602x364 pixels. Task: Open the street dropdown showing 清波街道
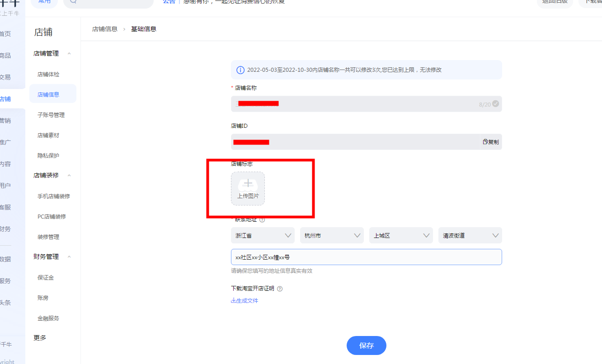coord(470,235)
